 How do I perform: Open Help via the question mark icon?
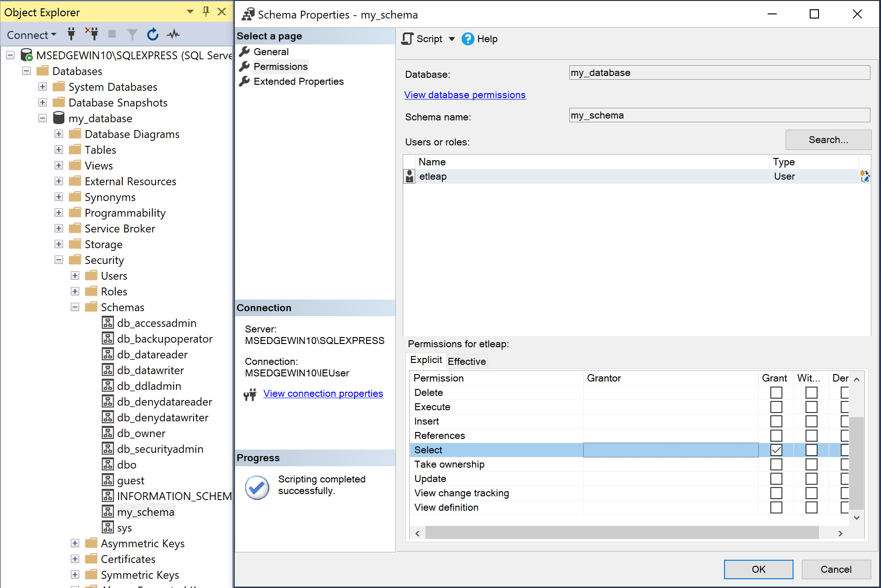click(x=468, y=39)
